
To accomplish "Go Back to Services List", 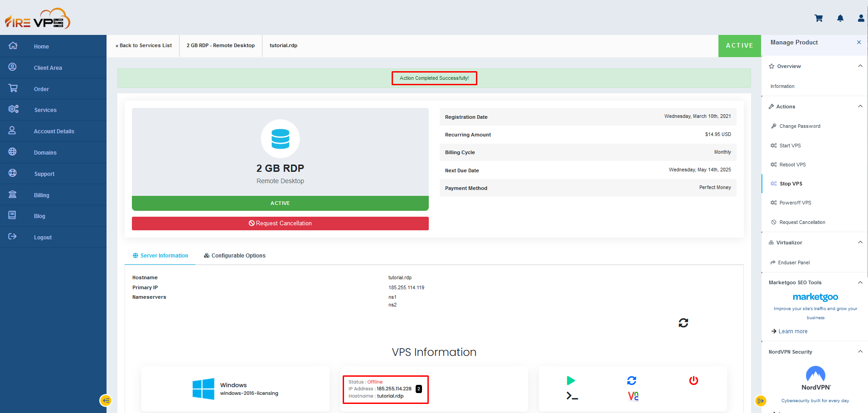I will click(x=144, y=45).
